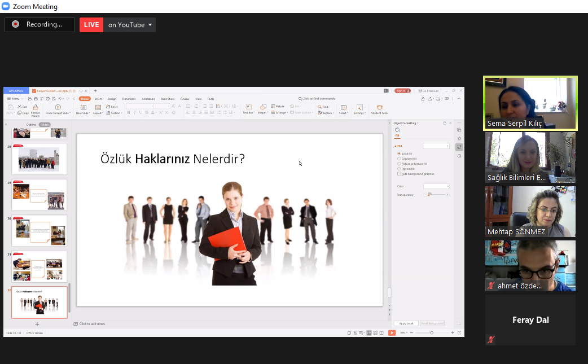Open the Transitions ribbon tab

pos(129,99)
